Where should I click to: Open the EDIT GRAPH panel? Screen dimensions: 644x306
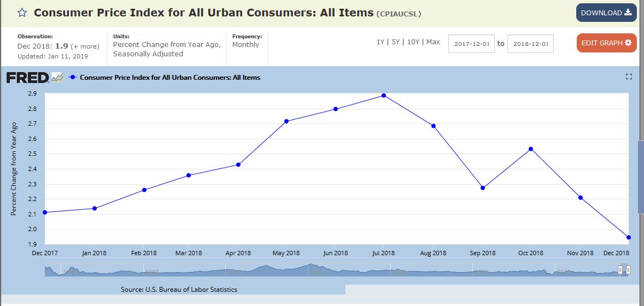(x=606, y=43)
